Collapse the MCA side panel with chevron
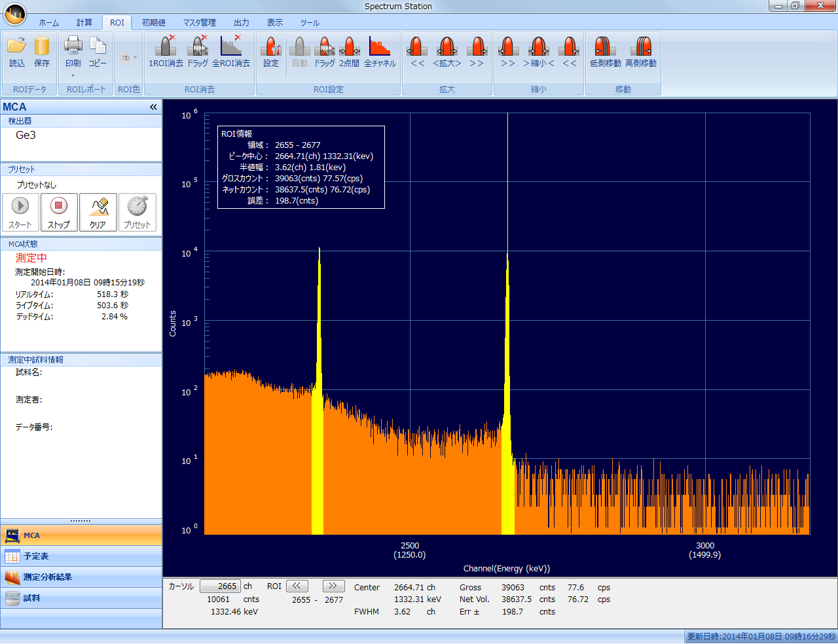Viewport: 838px width, 644px height. 153,107
